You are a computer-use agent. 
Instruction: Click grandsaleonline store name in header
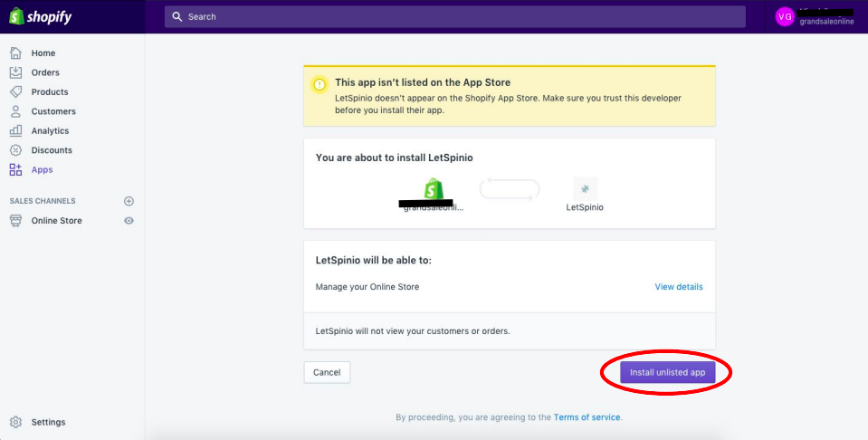[x=826, y=22]
